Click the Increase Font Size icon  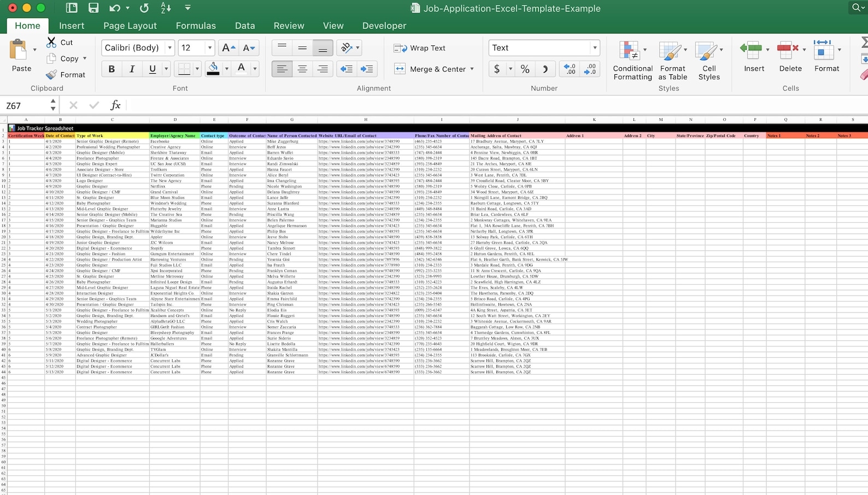[228, 48]
